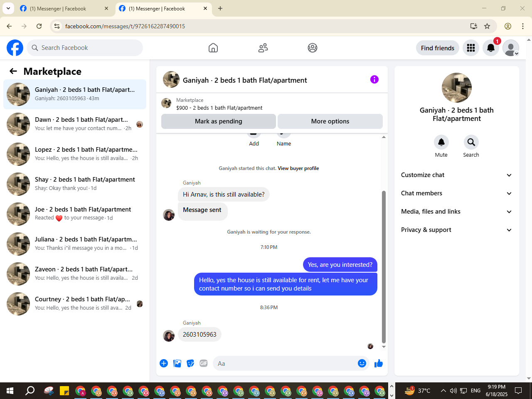Image resolution: width=532 pixels, height=399 pixels.
Task: Open the Facebook menu grid icon
Action: point(471,48)
